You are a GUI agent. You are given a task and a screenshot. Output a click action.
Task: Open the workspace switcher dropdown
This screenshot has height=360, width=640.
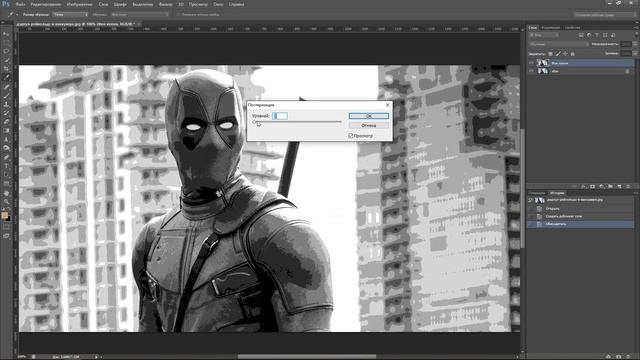[x=606, y=14]
